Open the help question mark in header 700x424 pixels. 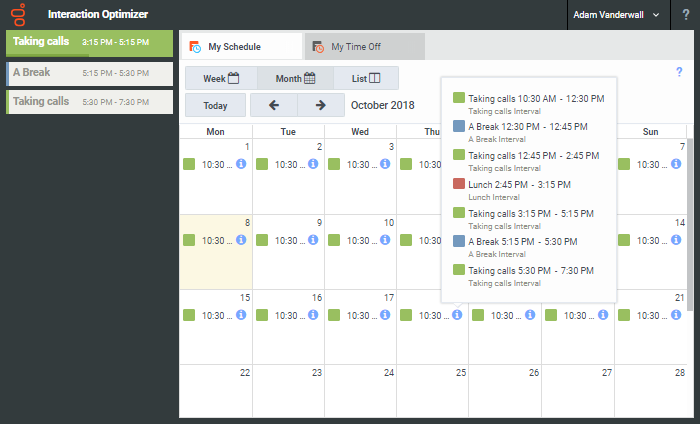click(685, 15)
